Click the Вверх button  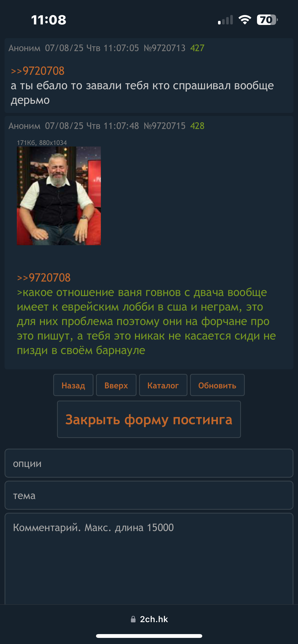pyautogui.click(x=116, y=385)
